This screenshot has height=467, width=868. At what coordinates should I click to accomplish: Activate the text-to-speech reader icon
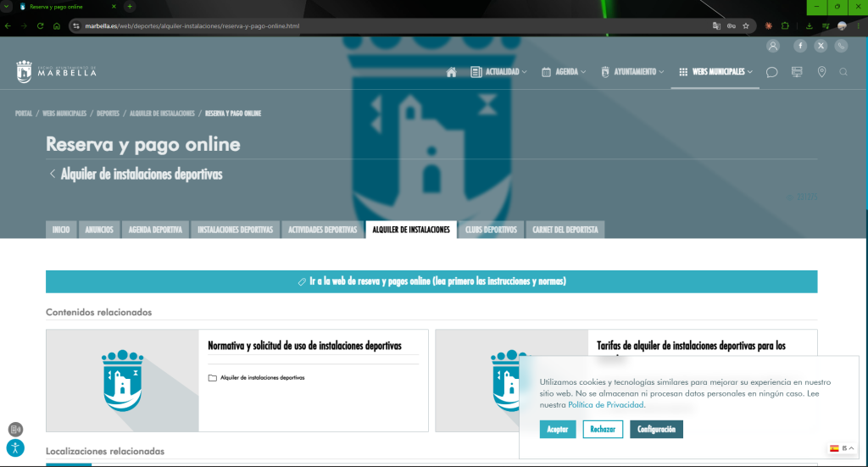(15, 430)
